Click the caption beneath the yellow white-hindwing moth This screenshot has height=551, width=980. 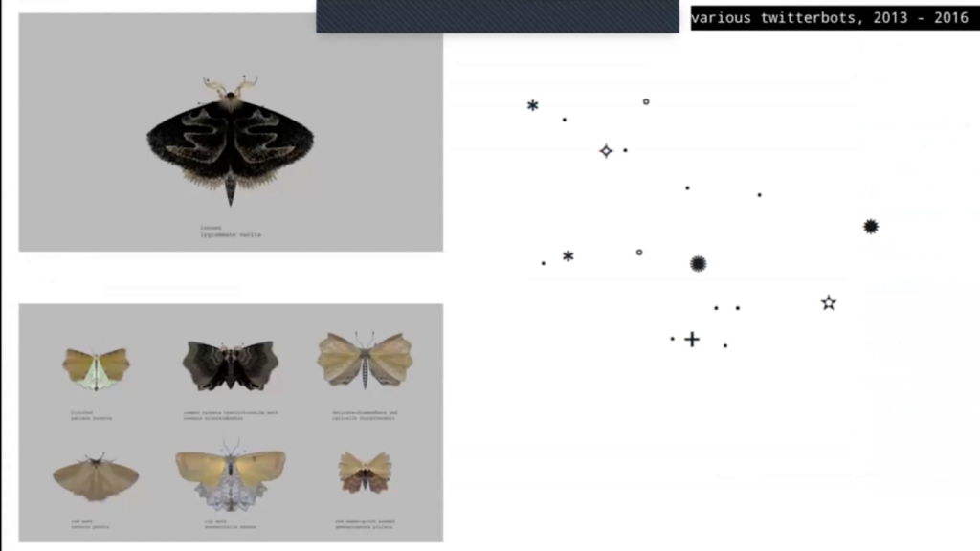click(230, 524)
